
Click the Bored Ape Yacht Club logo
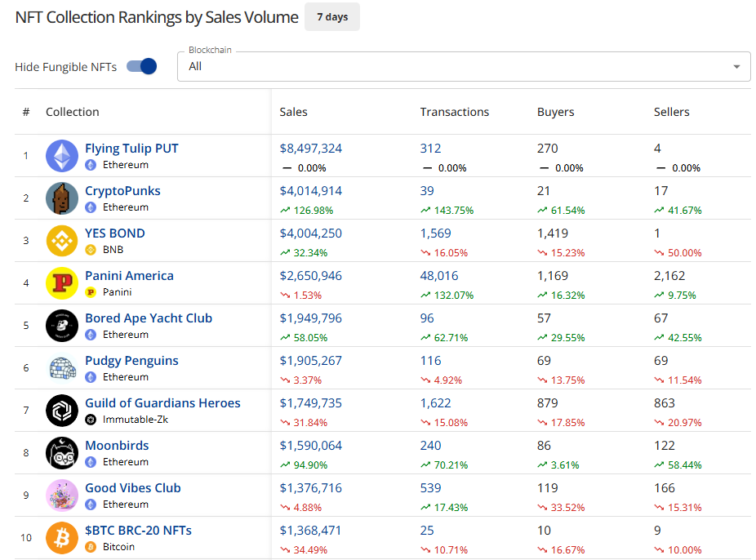[x=62, y=326]
